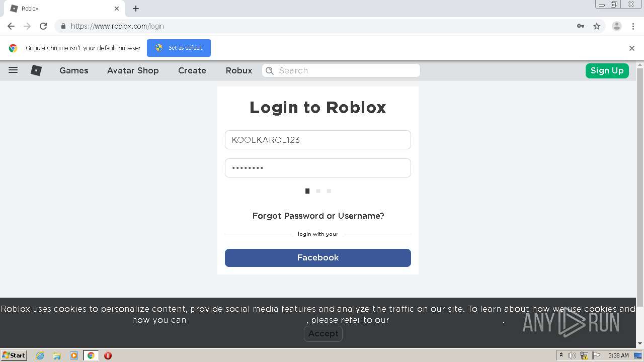Log in with the Facebook button
Image resolution: width=644 pixels, height=362 pixels.
(318, 258)
